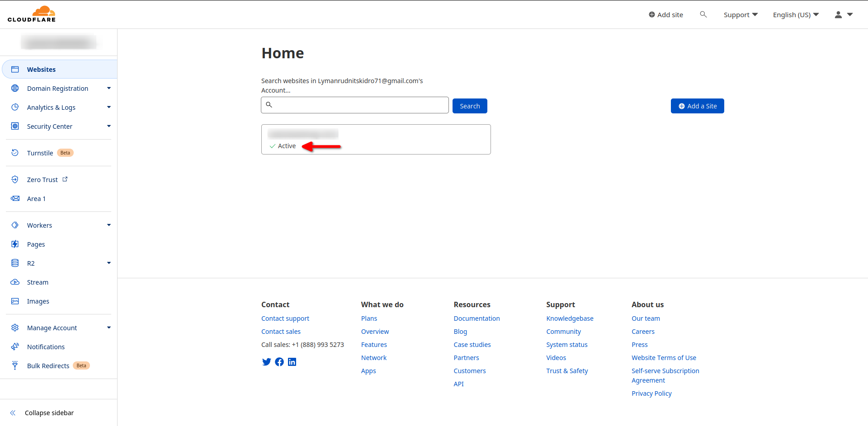
Task: Click the Pages lightning icon
Action: tap(15, 244)
